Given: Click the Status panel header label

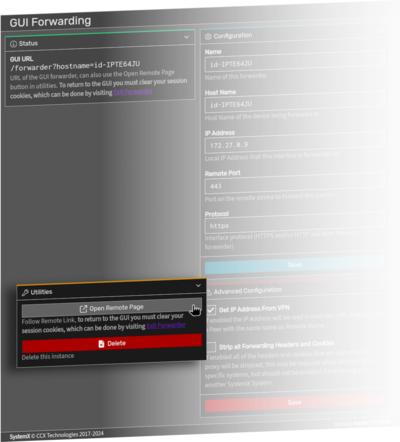Looking at the screenshot, I should [x=28, y=43].
